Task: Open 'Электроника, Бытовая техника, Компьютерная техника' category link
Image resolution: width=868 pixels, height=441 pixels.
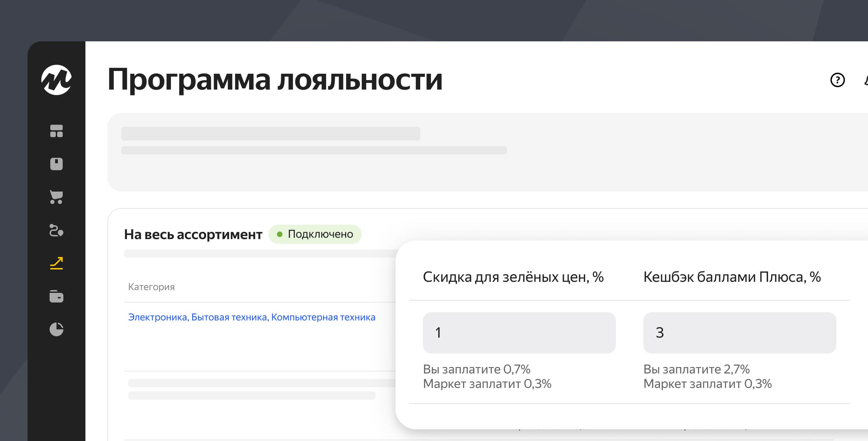Action: 251,317
